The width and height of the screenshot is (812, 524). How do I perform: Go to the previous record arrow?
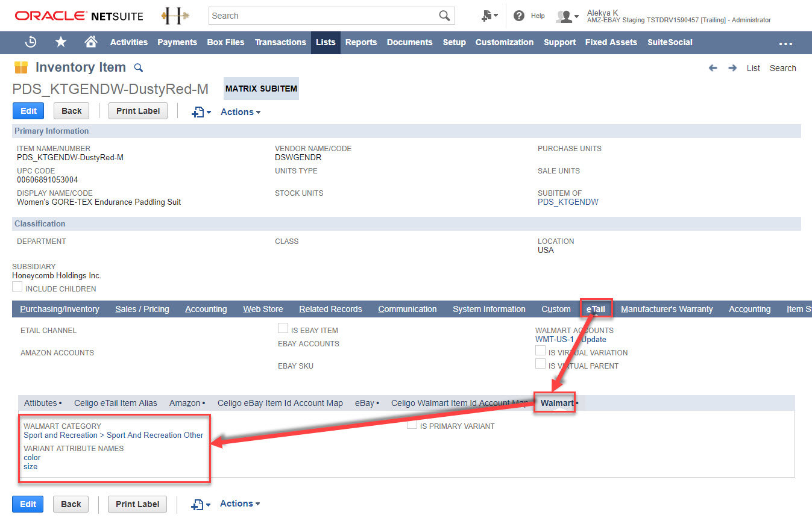(713, 68)
